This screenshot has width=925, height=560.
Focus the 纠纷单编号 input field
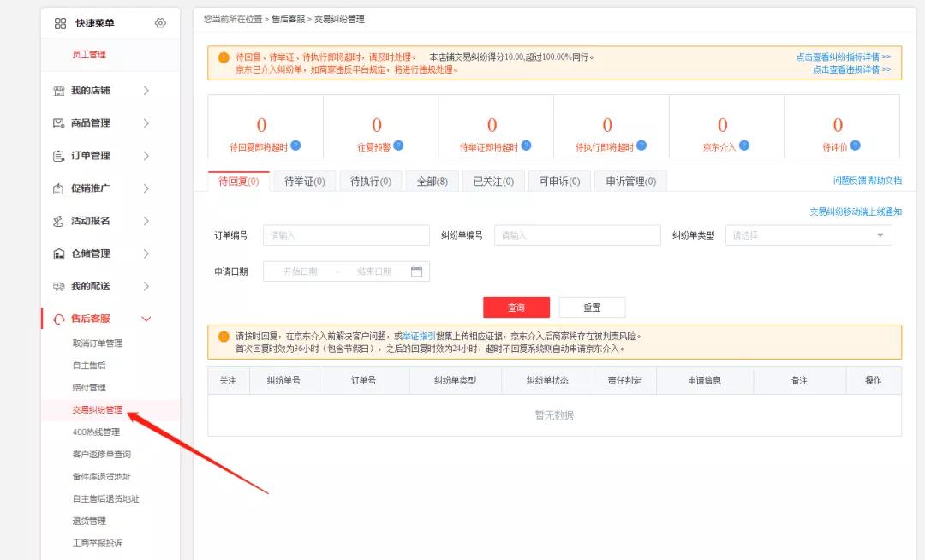(577, 235)
